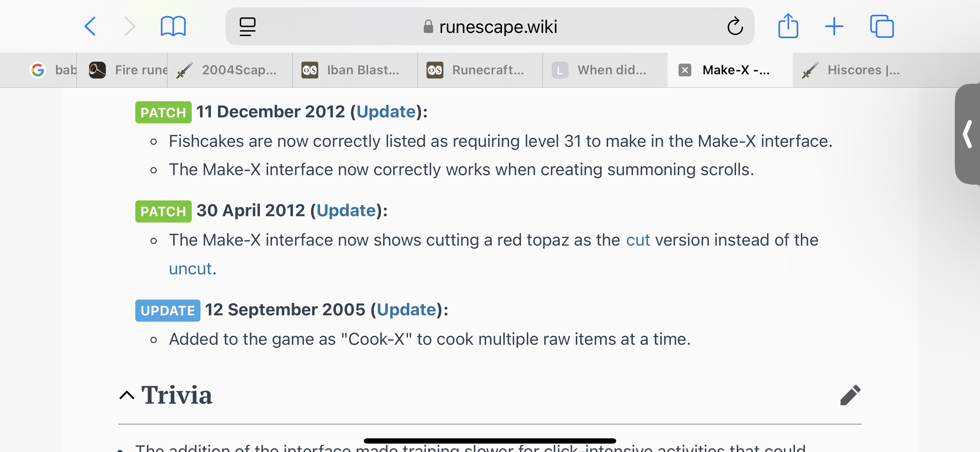
Task: Tap the Safari forward arrow
Action: coord(130,26)
